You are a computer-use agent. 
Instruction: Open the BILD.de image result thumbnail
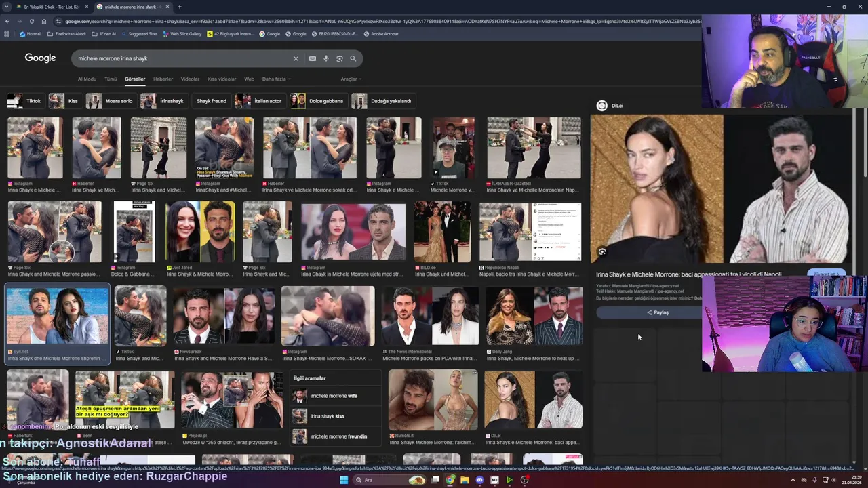442,232
